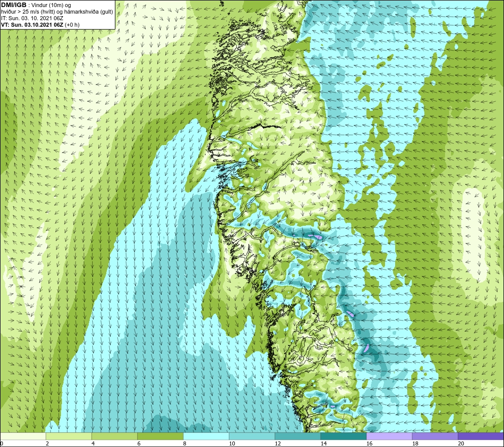The height and width of the screenshot is (447, 504).
Task: Click the 0–2 m/s pale color swatch
Action: (x=23, y=436)
